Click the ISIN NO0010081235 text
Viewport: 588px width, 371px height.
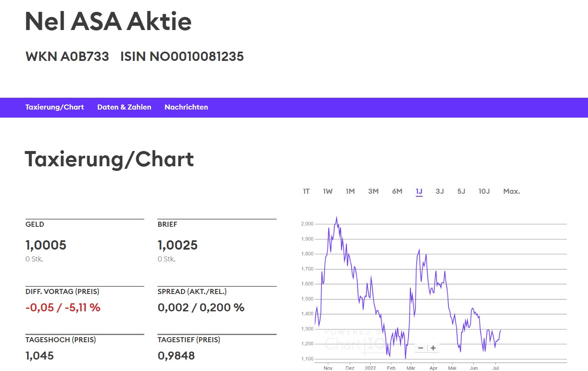pyautogui.click(x=182, y=57)
